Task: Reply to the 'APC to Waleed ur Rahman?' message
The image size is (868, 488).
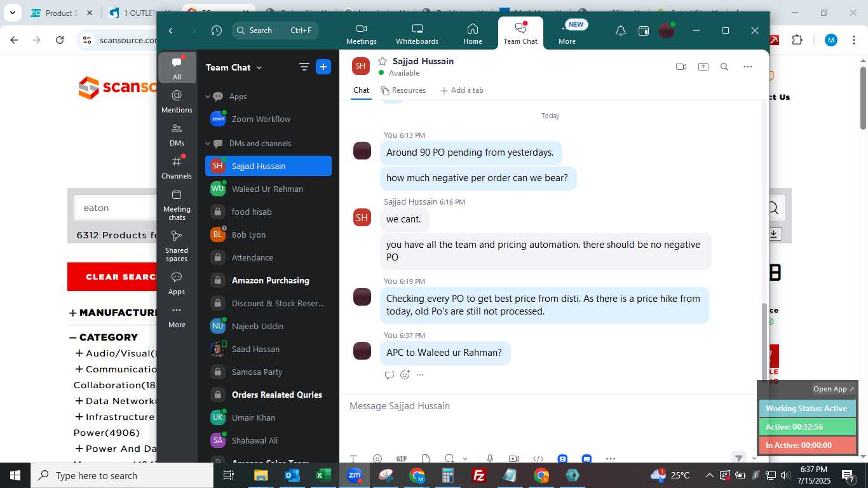Action: [x=390, y=375]
